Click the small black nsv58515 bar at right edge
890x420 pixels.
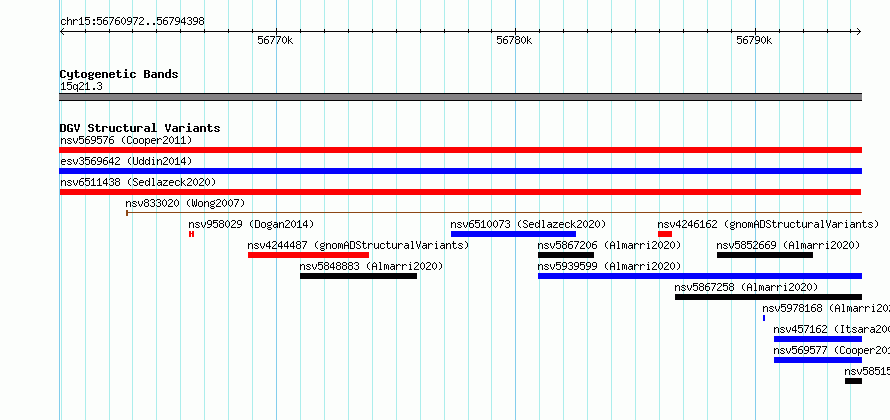coord(853,381)
